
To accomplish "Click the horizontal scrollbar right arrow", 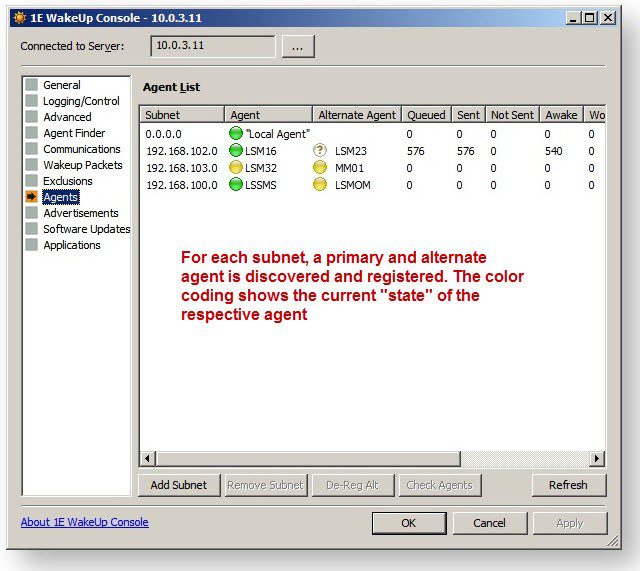I will [x=597, y=459].
